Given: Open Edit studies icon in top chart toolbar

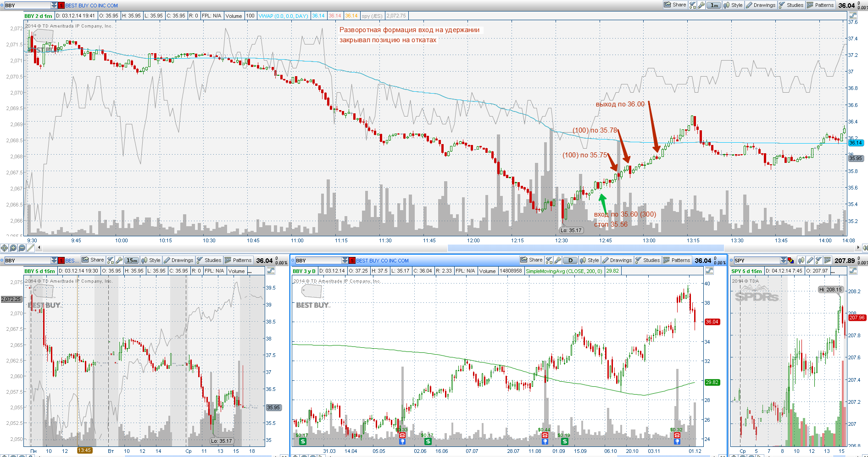Looking at the screenshot, I should coord(693,5).
